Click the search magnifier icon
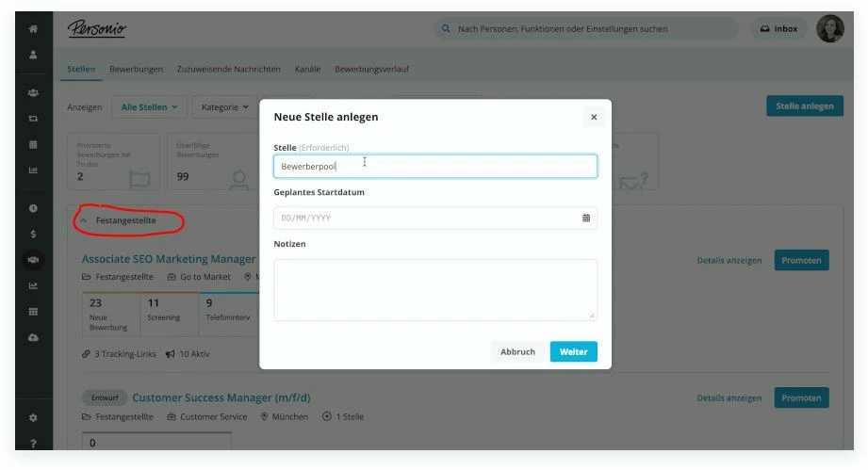The height and width of the screenshot is (470, 868). coord(446,28)
